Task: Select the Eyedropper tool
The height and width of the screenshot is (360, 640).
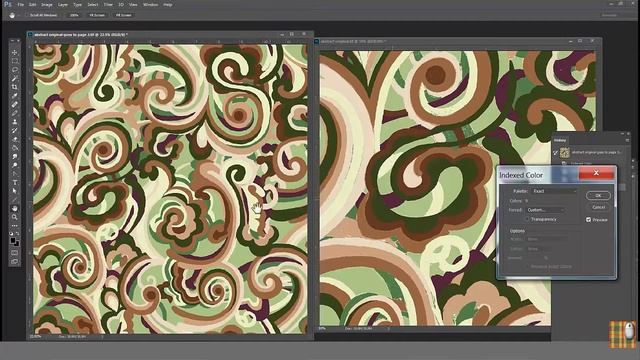Action: tap(15, 96)
